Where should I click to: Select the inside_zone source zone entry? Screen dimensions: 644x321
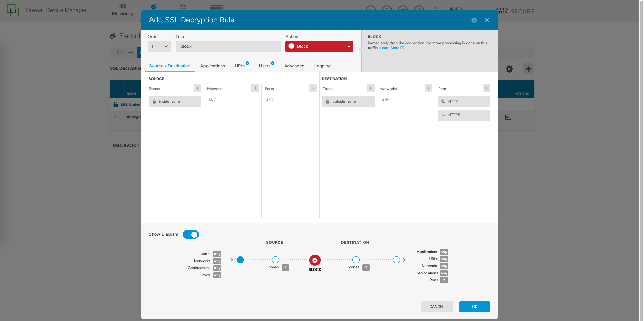[175, 102]
